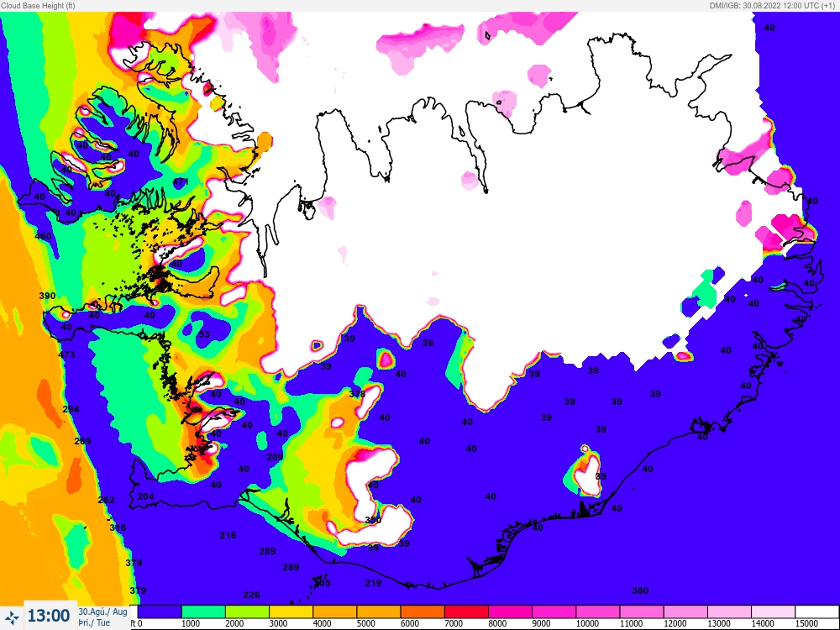Select the orange 4000–5000 ft legend swatch
Viewport: 840px width, 630px height.
335,612
